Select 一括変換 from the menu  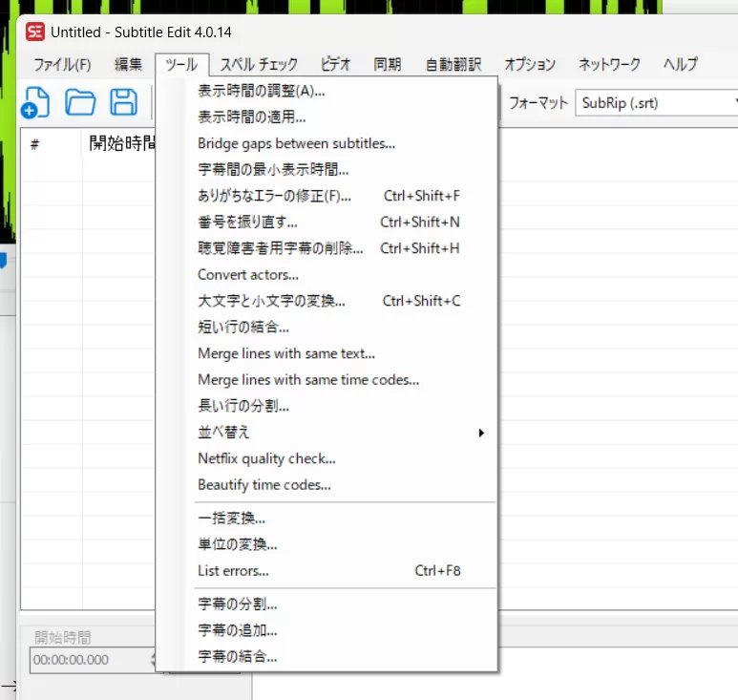(231, 519)
